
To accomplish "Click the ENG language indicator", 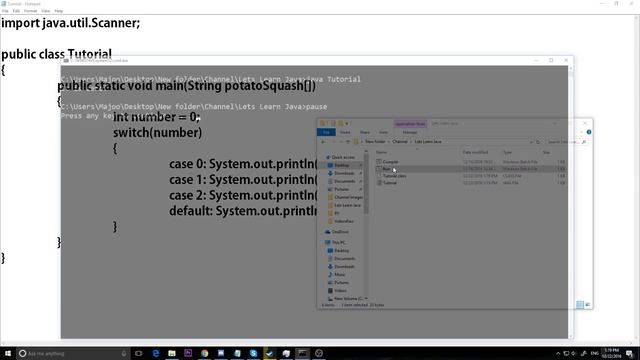I will tap(594, 353).
